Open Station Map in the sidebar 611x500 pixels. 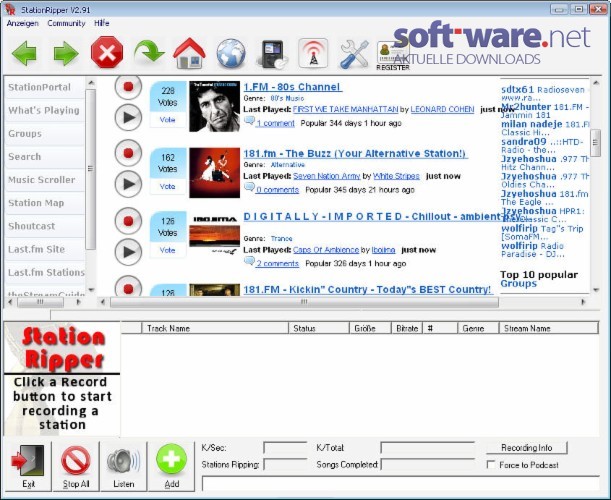[x=45, y=203]
